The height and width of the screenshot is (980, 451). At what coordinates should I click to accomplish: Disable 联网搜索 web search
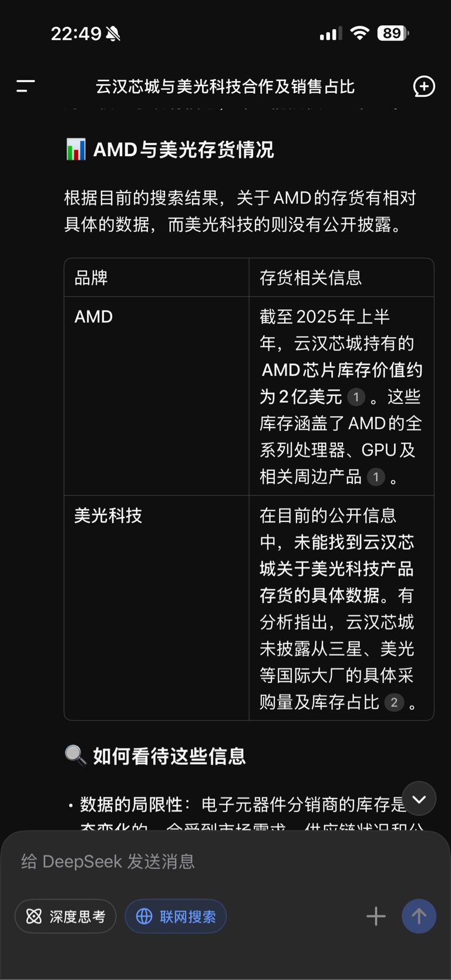(176, 916)
